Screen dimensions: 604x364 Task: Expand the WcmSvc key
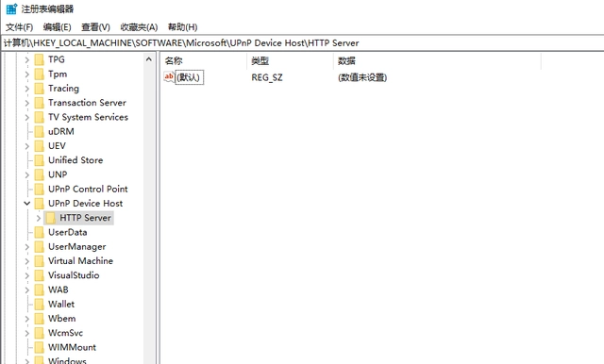pos(27,333)
